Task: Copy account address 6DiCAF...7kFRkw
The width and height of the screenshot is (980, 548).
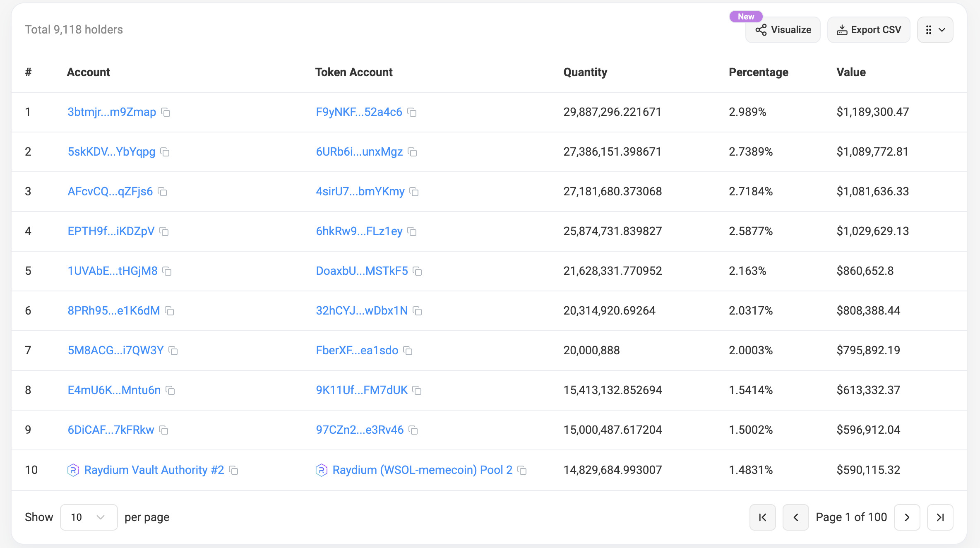Action: [163, 430]
